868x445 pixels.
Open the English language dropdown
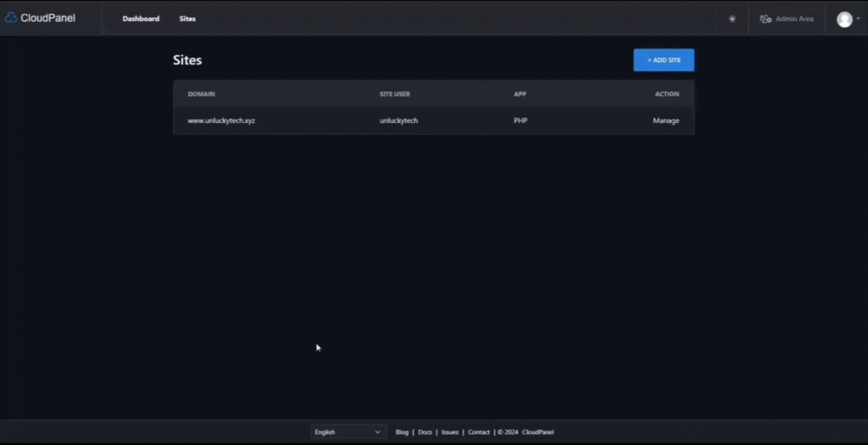coord(348,432)
